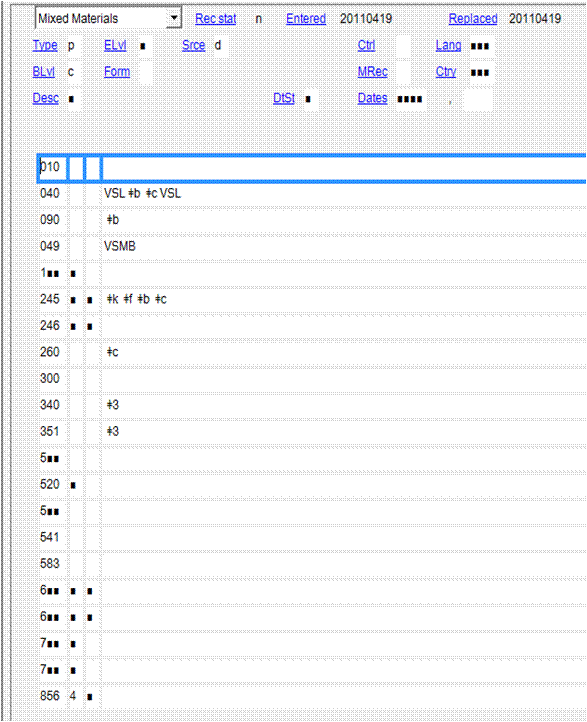Open the Lang fixed field link

pos(448,45)
